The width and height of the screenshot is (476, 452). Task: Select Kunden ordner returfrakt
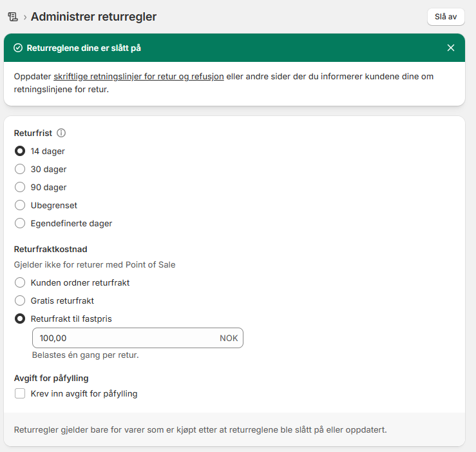pos(20,282)
